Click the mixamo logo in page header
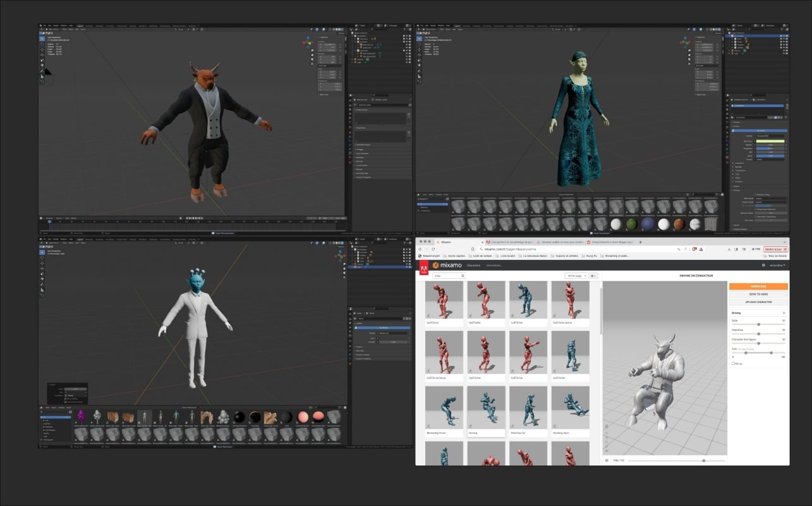Image resolution: width=812 pixels, height=506 pixels. click(x=447, y=266)
